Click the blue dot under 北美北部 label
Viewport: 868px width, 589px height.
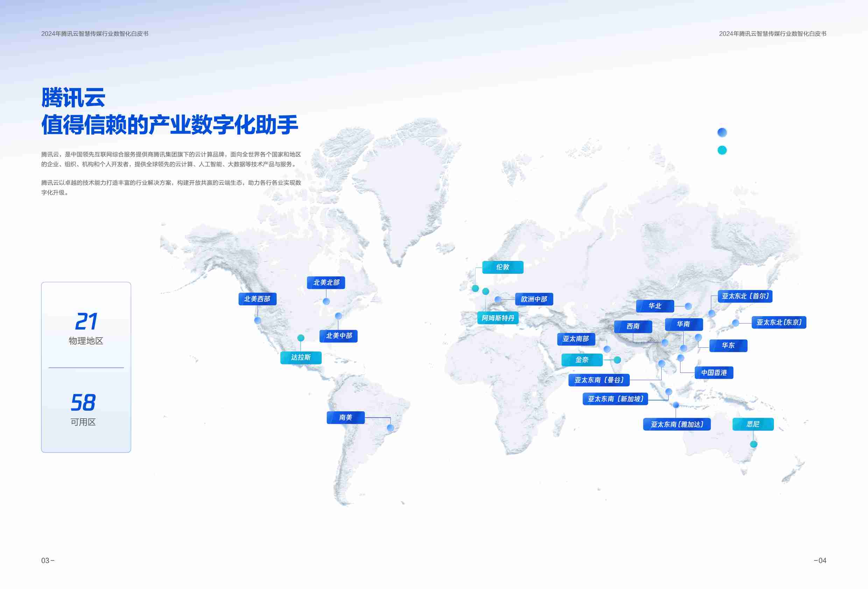pos(326,301)
